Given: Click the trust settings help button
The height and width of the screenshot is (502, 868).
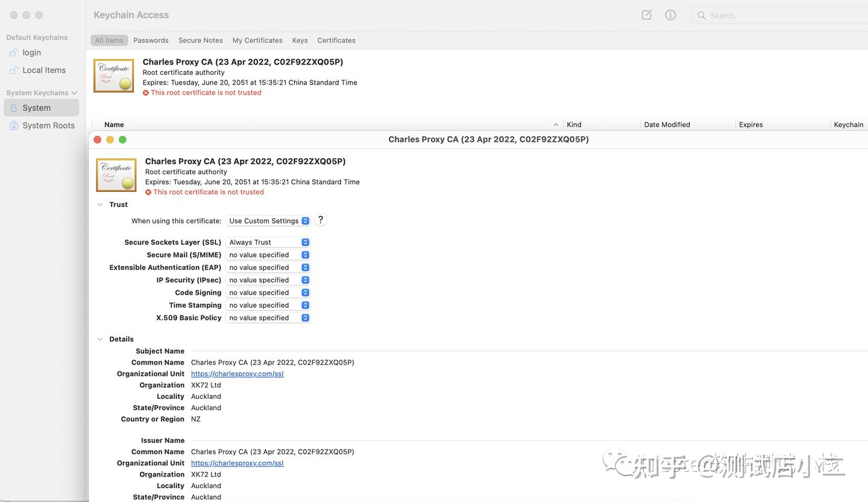Looking at the screenshot, I should [x=321, y=220].
